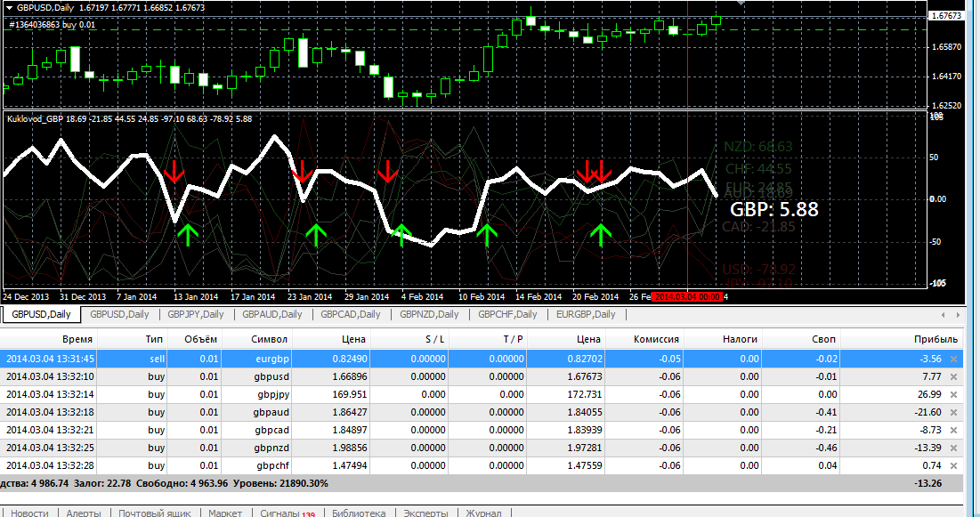Sort by the Объём column header
Screen dimensions: 980x517
(200, 339)
